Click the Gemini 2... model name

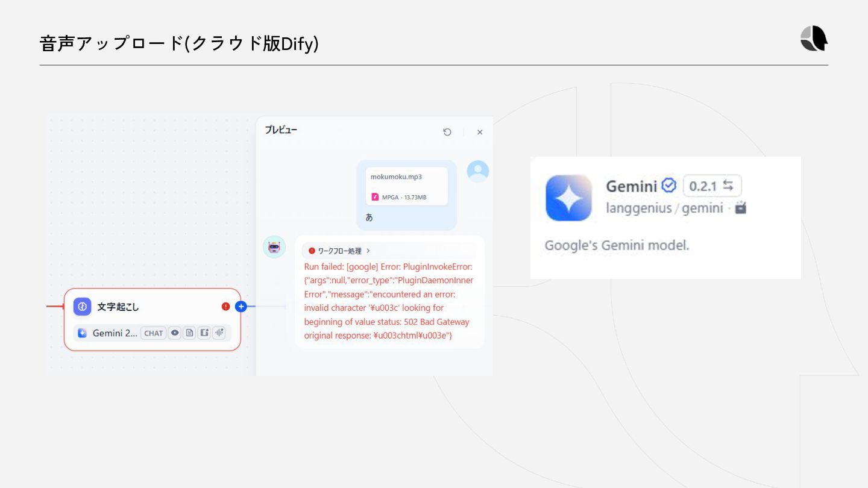point(115,333)
